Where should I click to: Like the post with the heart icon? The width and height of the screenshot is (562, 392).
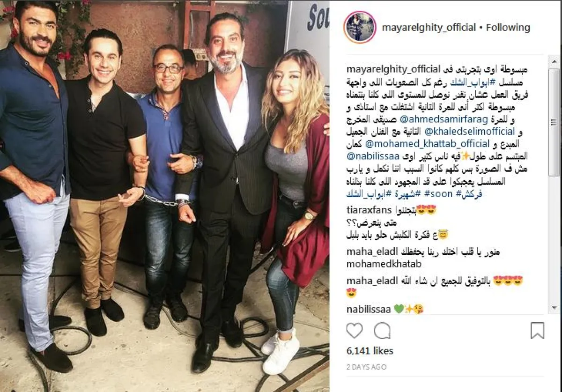[355, 331]
